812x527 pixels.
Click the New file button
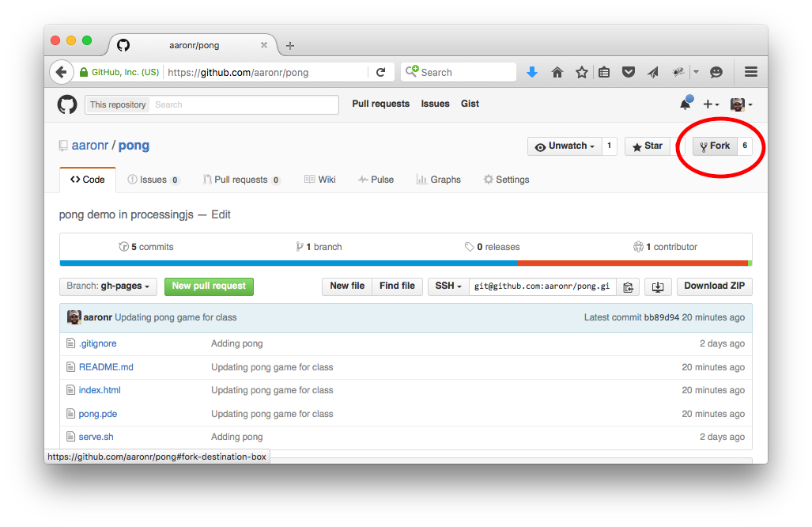347,286
